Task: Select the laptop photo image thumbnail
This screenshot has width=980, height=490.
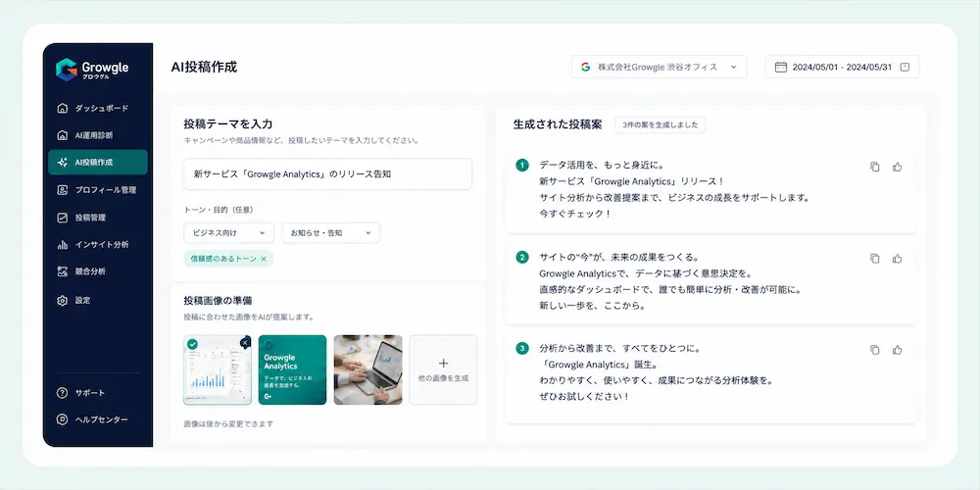Action: coord(368,370)
